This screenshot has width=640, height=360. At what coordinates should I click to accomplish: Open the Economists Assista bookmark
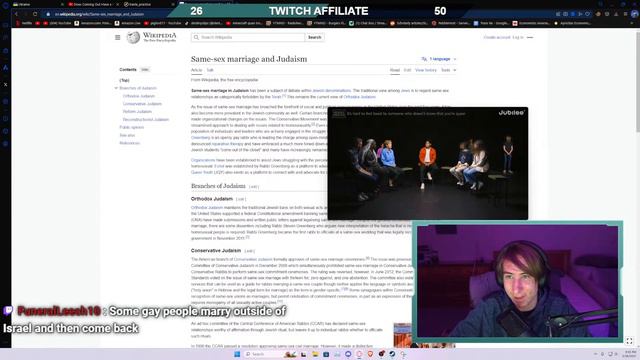(531, 23)
